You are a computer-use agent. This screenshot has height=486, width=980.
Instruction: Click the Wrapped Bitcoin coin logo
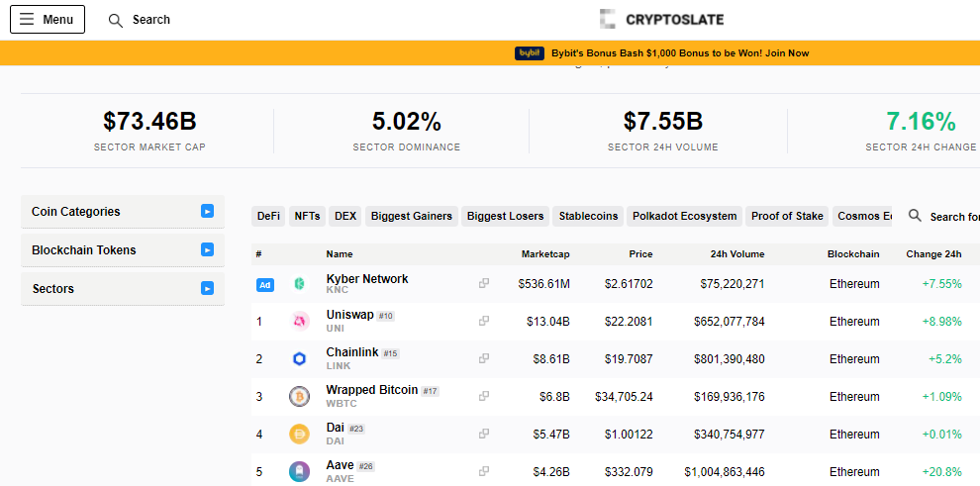pos(299,397)
